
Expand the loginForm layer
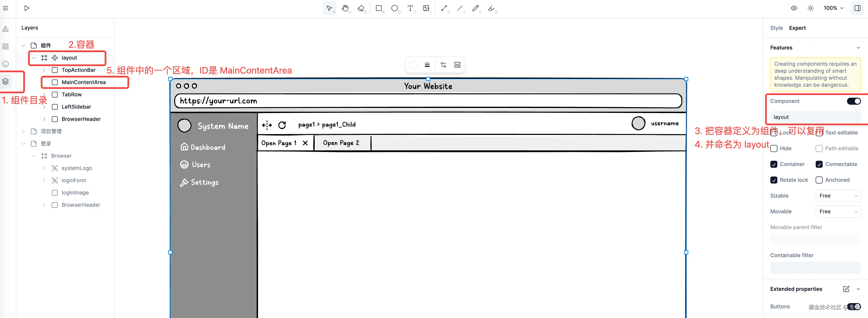coord(44,180)
